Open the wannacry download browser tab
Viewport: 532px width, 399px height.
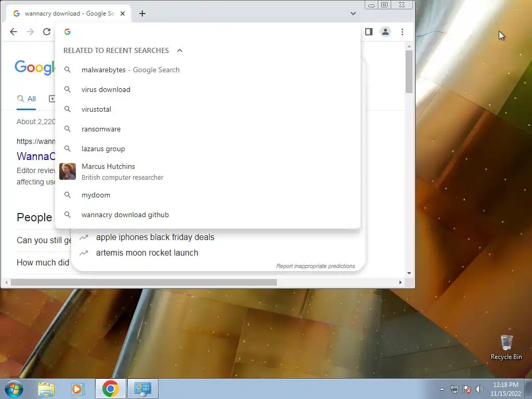click(x=69, y=14)
